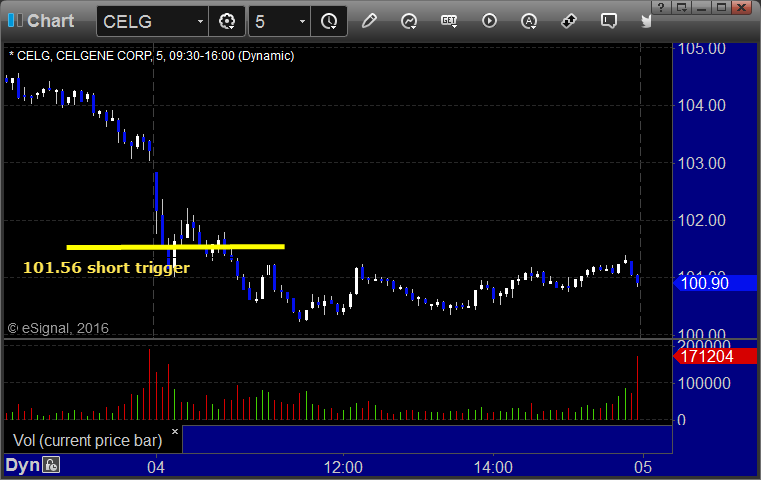
Task: Click the 103.00 price axis label
Action: point(701,163)
